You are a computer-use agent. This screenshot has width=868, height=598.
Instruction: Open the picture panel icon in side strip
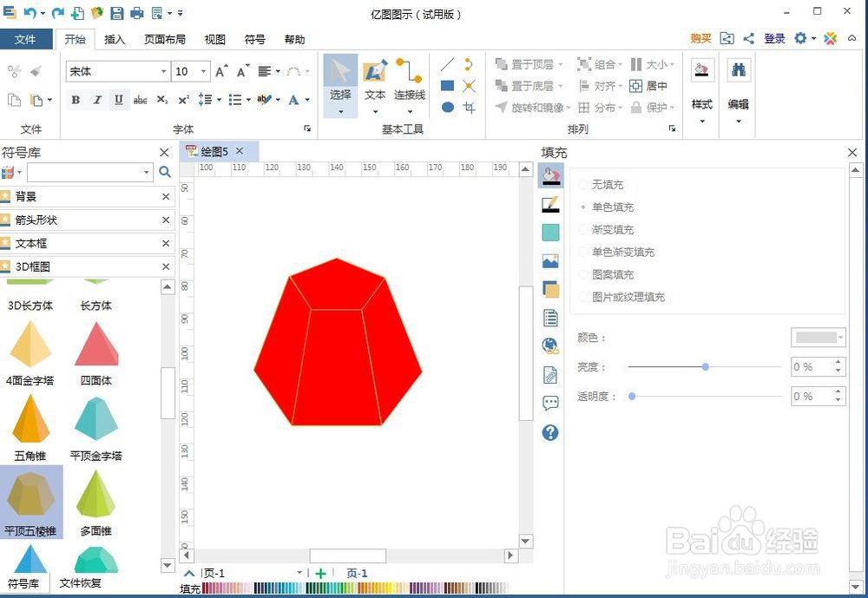[550, 260]
